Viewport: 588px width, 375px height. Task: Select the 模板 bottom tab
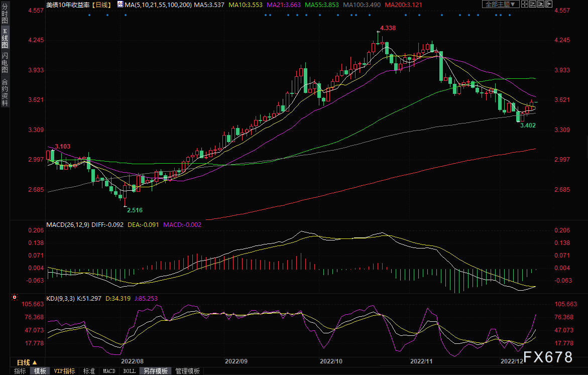40,371
